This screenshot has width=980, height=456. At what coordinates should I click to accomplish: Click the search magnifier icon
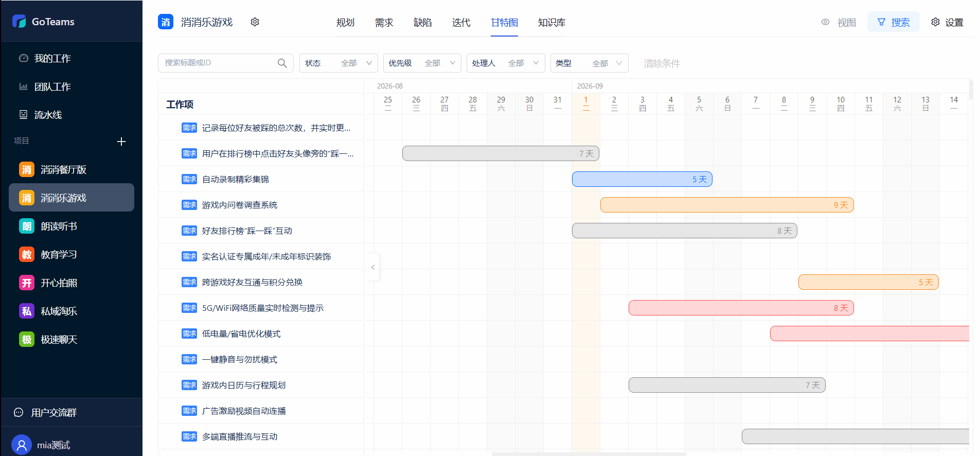coord(282,63)
